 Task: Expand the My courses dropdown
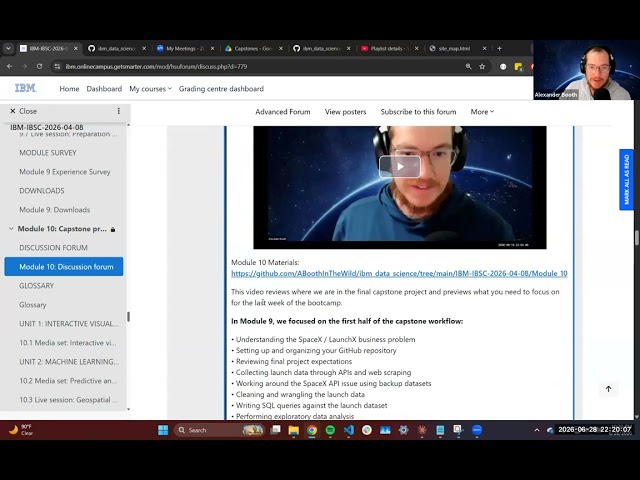150,89
